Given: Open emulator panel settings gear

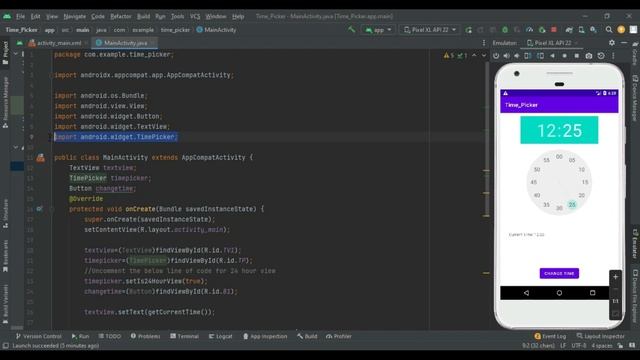Looking at the screenshot, I should [612, 42].
